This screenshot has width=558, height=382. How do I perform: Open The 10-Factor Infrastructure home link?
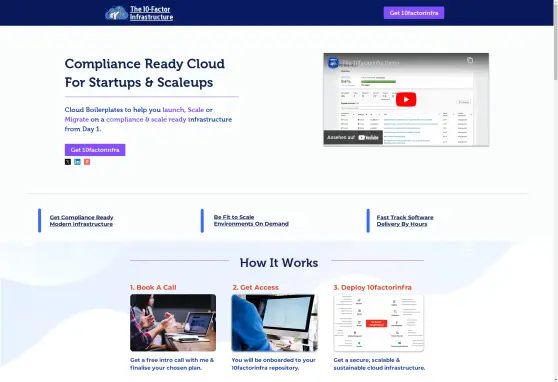click(x=151, y=13)
